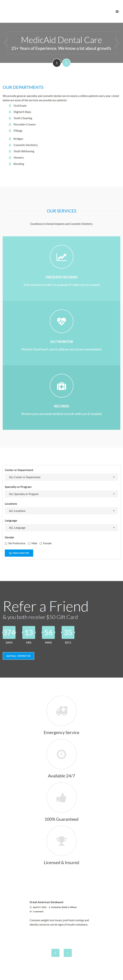Click the Available 24/7 clock icon
Viewport: 123px width, 980px height.
pyautogui.click(x=61, y=754)
